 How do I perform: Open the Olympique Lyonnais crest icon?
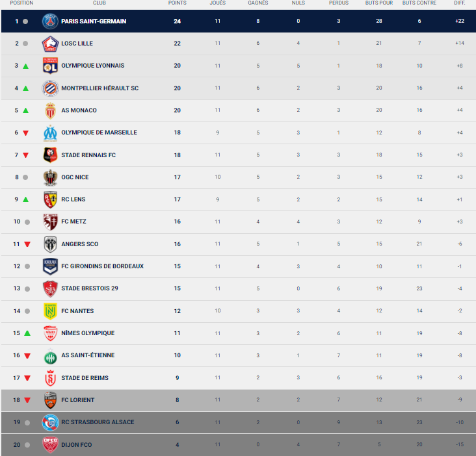[x=50, y=66]
